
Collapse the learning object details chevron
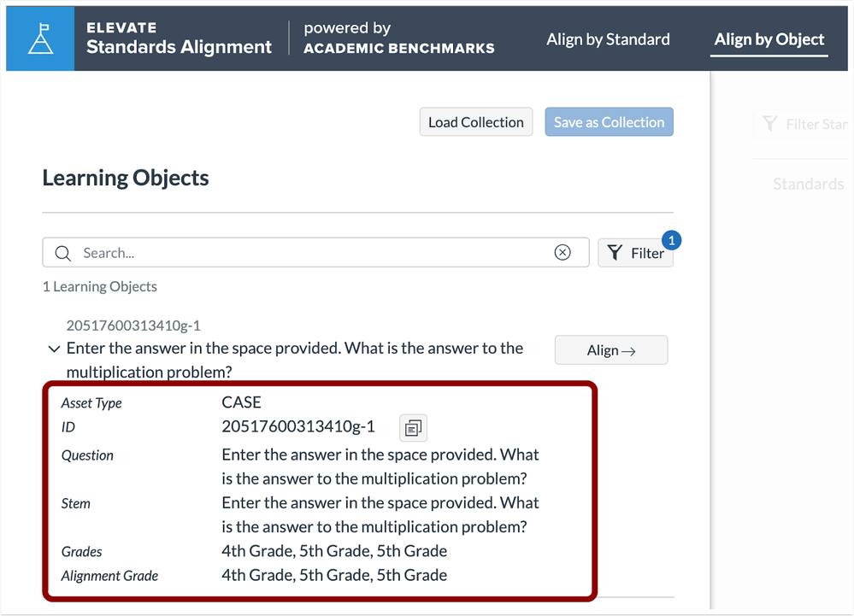[x=54, y=349]
